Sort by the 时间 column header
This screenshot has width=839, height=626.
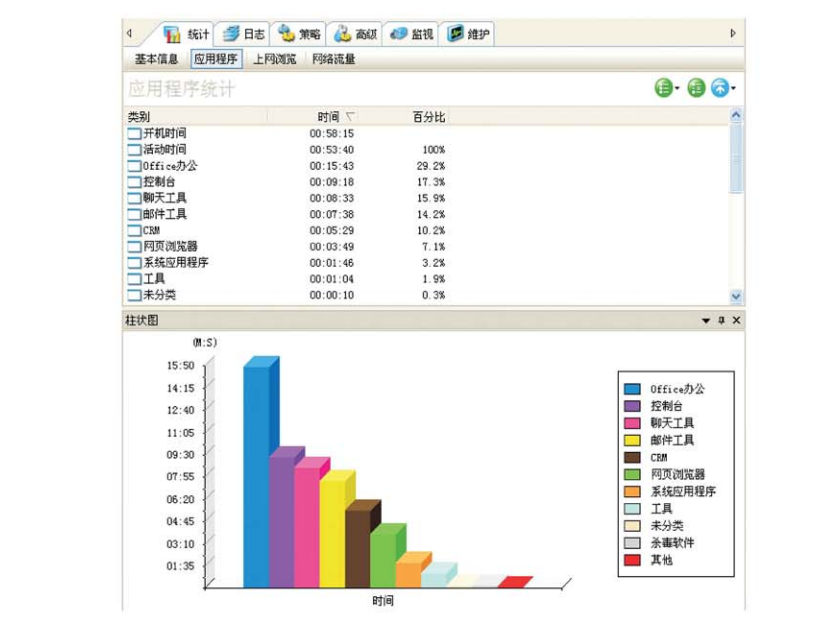329,117
